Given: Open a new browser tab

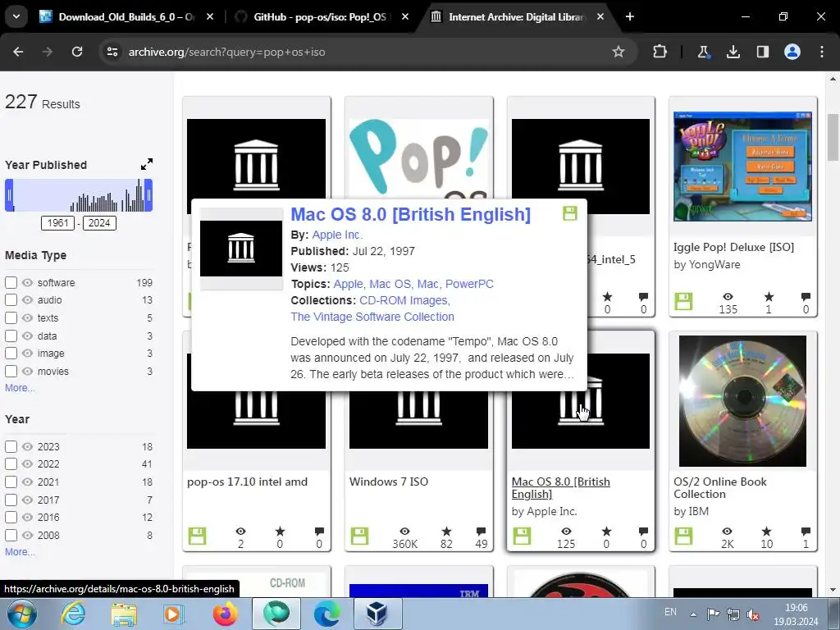Looking at the screenshot, I should (630, 16).
